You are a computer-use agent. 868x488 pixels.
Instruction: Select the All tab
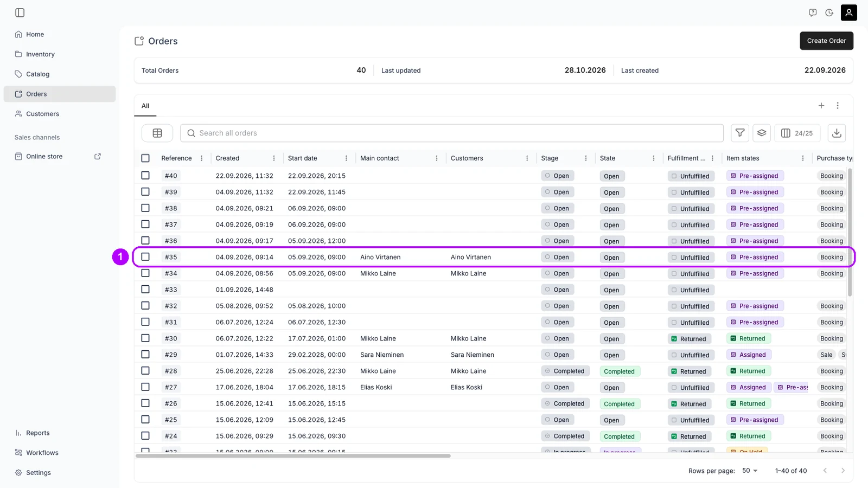pyautogui.click(x=145, y=106)
